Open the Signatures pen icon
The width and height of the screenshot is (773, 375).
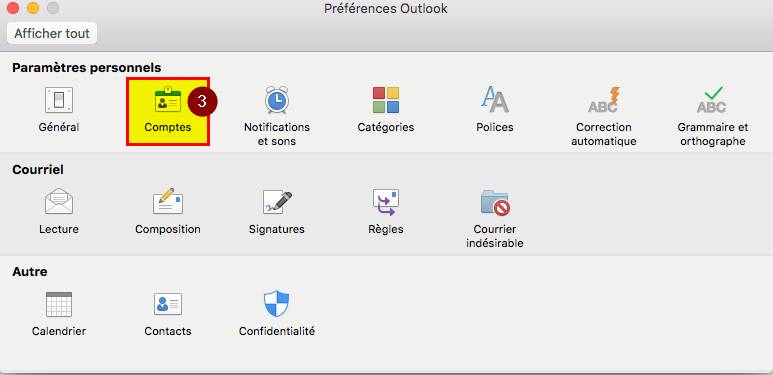point(277,203)
